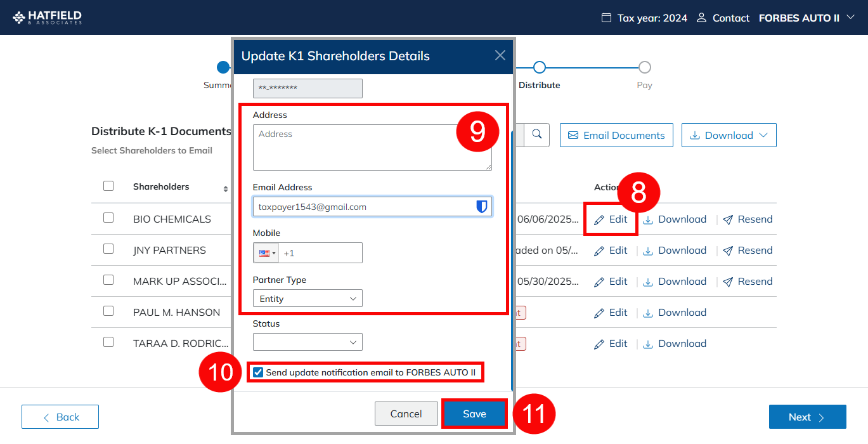This screenshot has width=868, height=444.
Task: Close the Update K1 Shareholders dialog
Action: click(500, 56)
